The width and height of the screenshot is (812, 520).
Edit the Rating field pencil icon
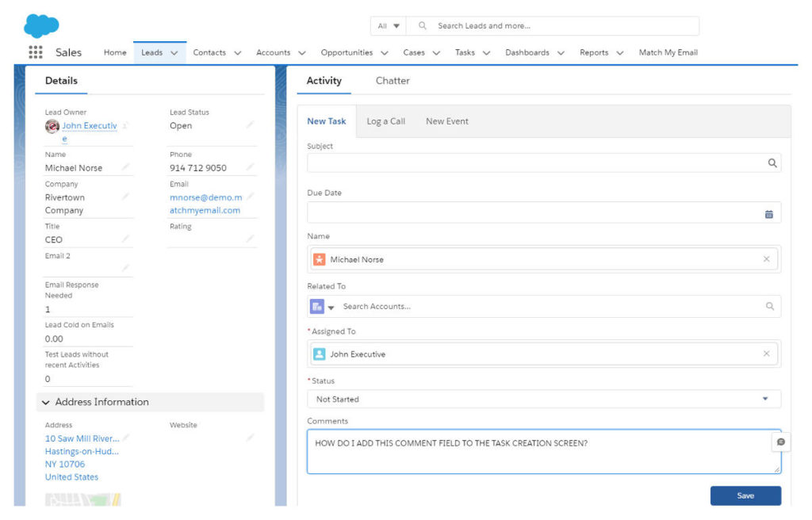(x=250, y=239)
